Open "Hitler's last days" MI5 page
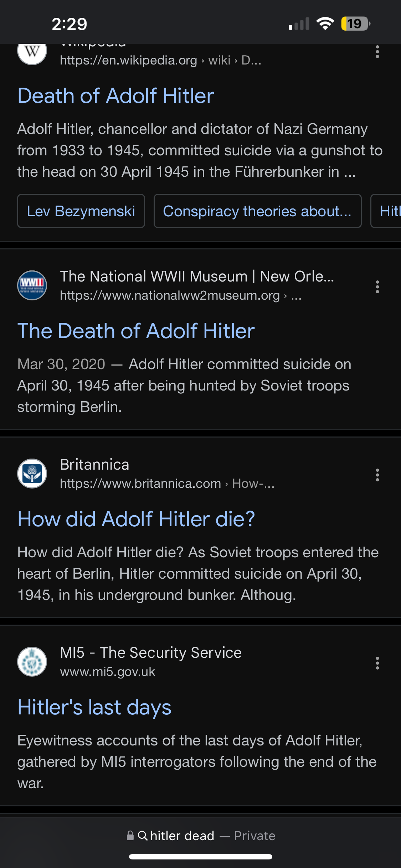Image resolution: width=401 pixels, height=868 pixels. tap(94, 707)
